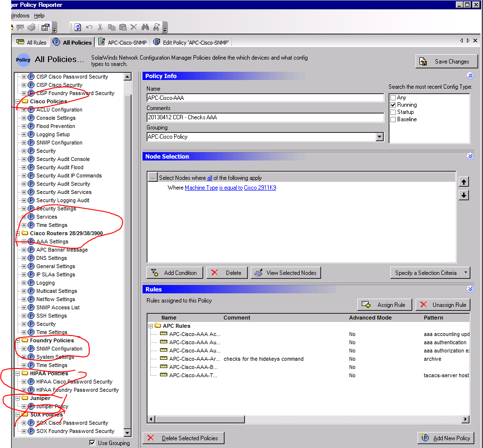Click the paste clipboard toolbar icon
This screenshot has width=483, height=448.
pos(123,28)
